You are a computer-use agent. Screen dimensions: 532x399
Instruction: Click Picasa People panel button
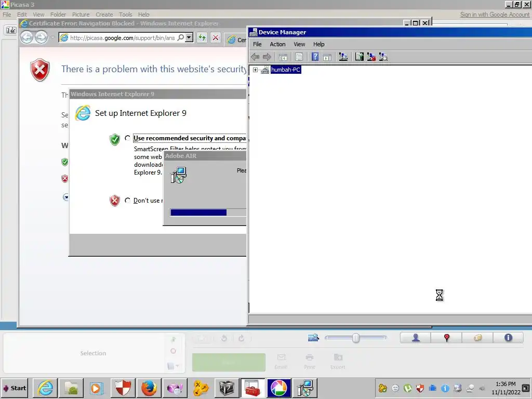coord(416,338)
